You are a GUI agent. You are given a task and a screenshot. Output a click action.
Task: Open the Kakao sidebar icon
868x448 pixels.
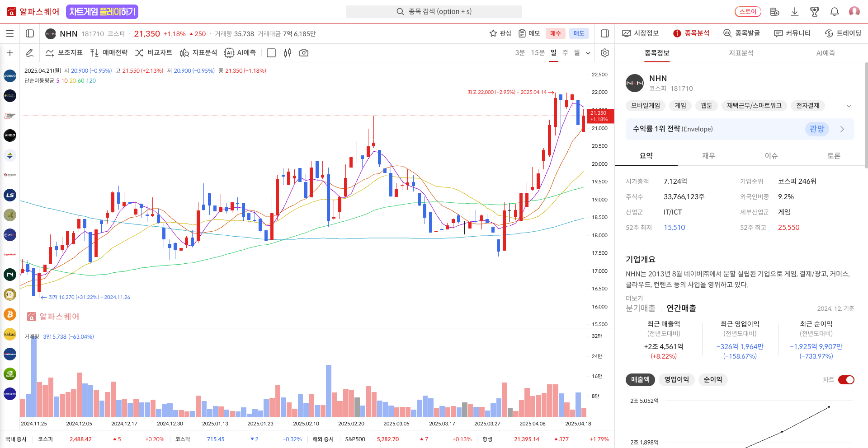click(x=10, y=334)
